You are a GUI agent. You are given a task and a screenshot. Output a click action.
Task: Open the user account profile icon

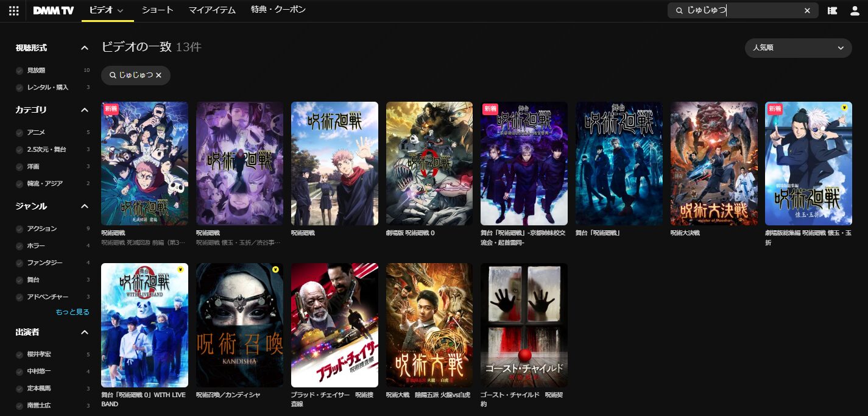click(855, 10)
